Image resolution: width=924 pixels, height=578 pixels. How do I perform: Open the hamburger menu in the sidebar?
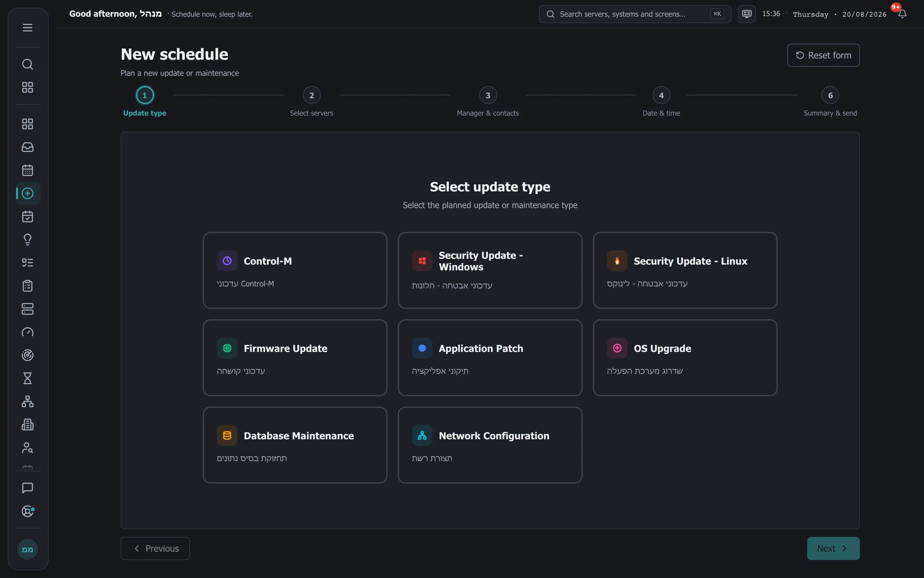click(28, 28)
